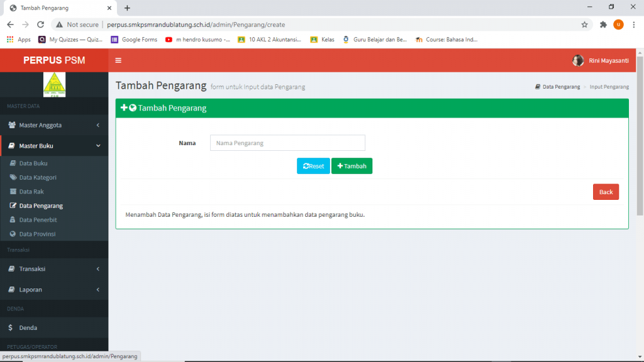Open Data Rak menu item

pyautogui.click(x=54, y=191)
